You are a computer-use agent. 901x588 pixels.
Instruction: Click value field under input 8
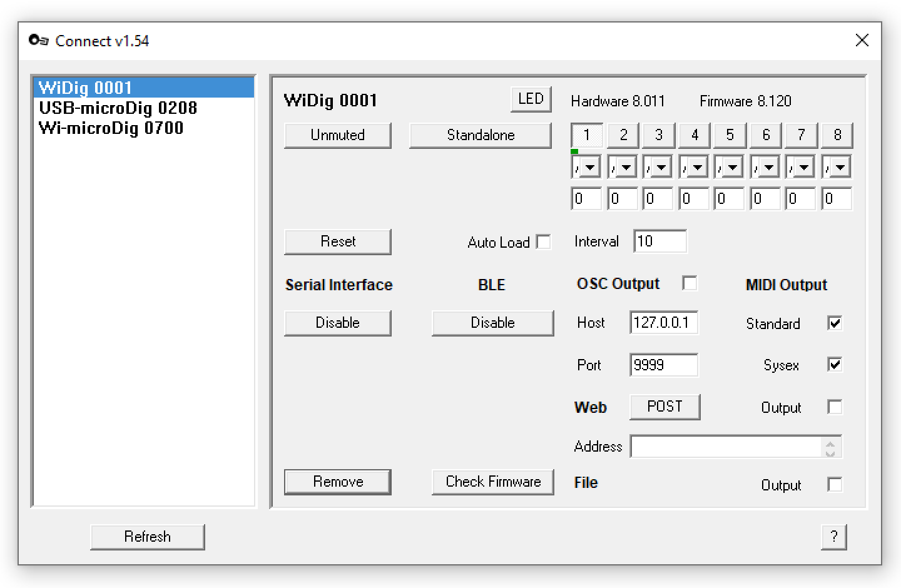point(837,199)
